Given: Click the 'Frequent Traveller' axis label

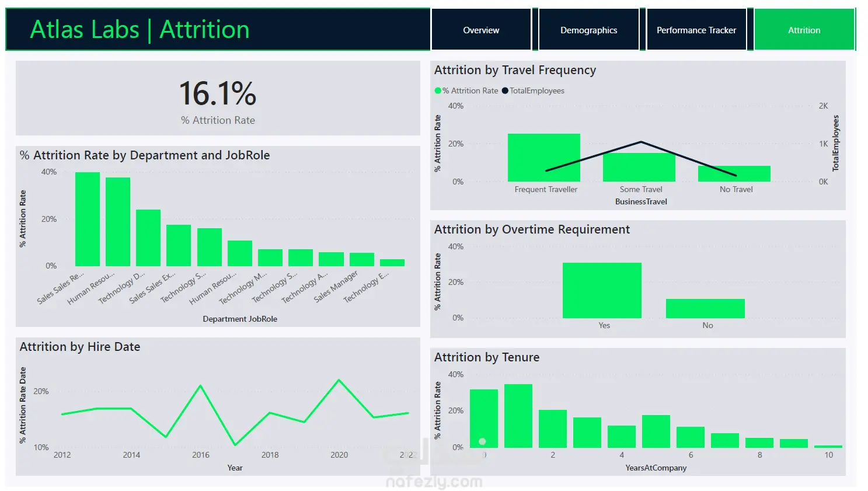Looking at the screenshot, I should click(x=546, y=189).
